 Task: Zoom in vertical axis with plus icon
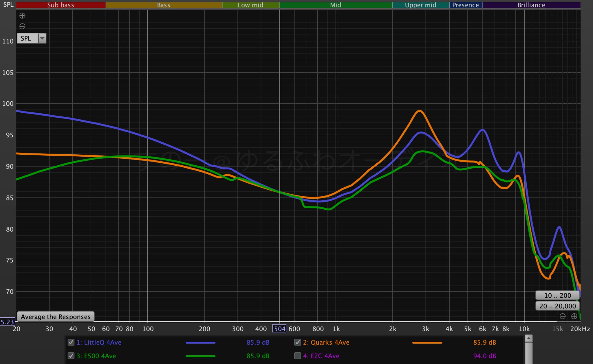(22, 16)
